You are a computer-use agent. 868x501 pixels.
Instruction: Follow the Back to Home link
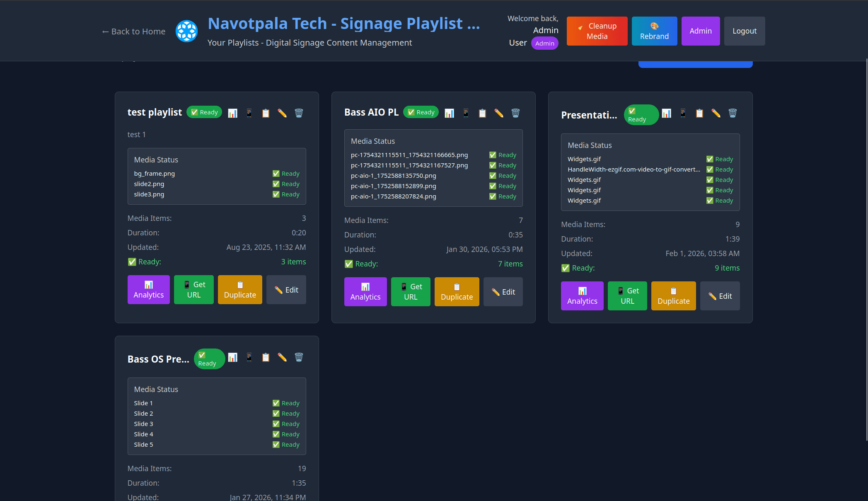[133, 31]
